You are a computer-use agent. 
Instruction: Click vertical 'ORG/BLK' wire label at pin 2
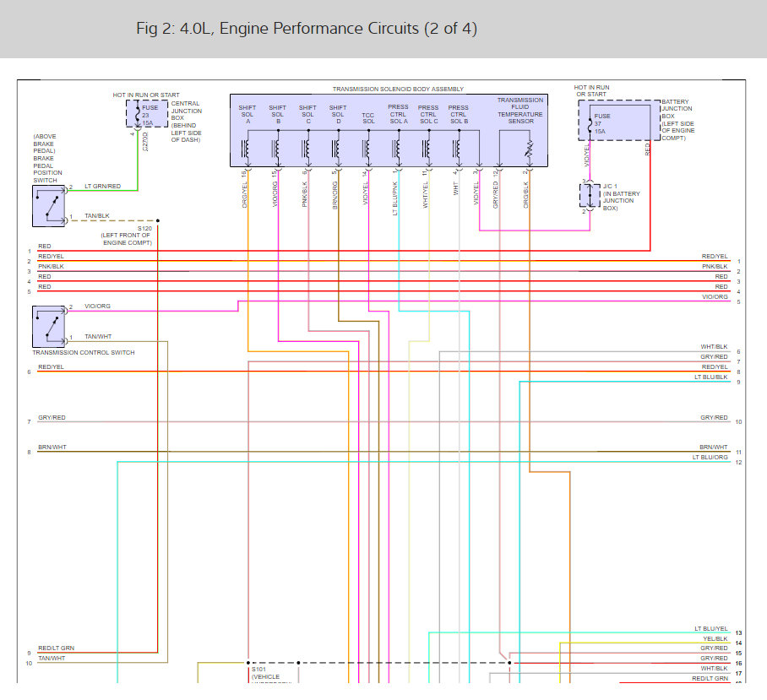(x=526, y=194)
